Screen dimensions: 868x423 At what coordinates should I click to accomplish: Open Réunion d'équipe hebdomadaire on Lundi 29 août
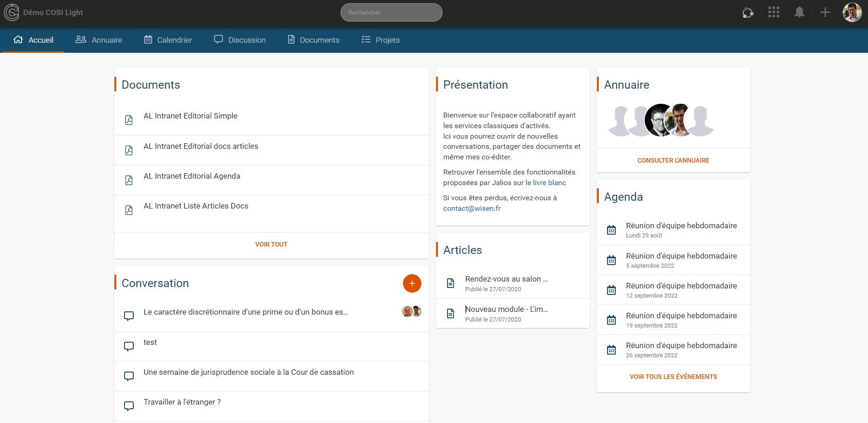681,226
